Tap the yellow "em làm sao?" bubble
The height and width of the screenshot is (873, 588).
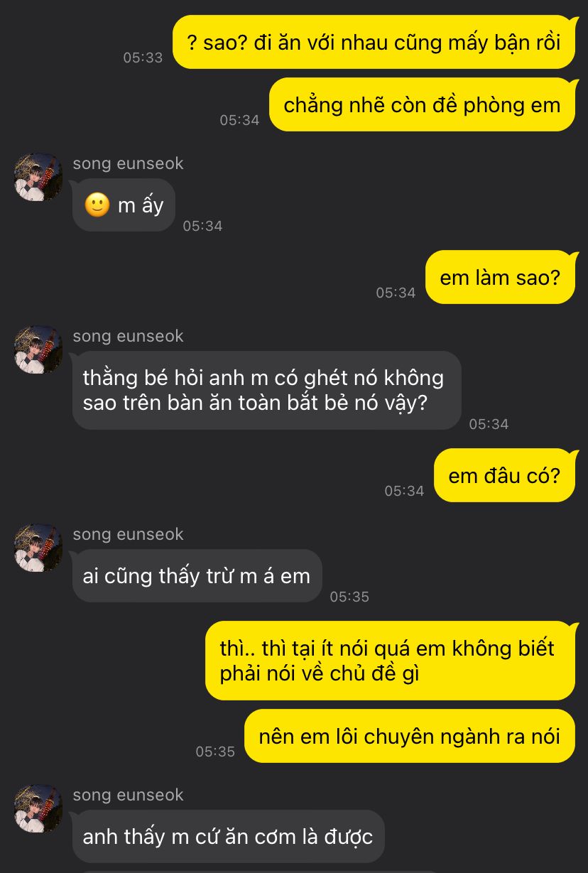[x=500, y=278]
